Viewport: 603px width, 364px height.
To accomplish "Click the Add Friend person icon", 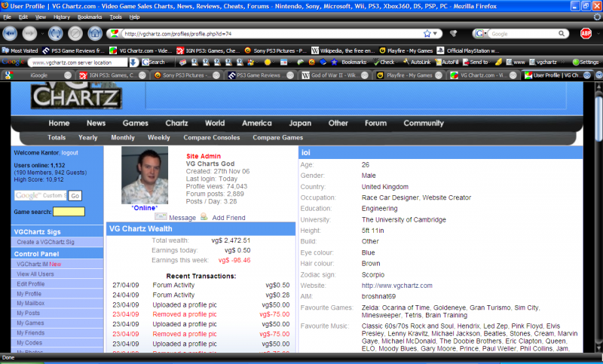I will click(x=204, y=217).
